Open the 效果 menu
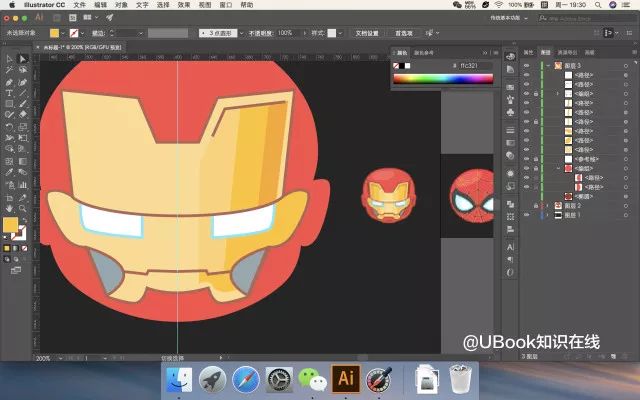The height and width of the screenshot is (400, 640). tap(184, 5)
